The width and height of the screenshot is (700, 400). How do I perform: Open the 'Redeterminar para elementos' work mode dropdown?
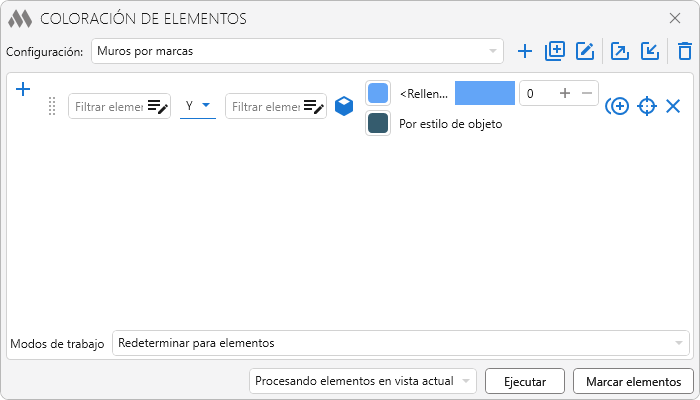click(x=400, y=343)
